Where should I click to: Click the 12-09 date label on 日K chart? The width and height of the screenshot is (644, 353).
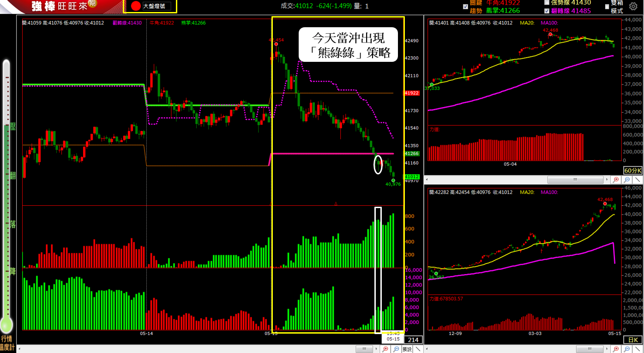tap(456, 333)
